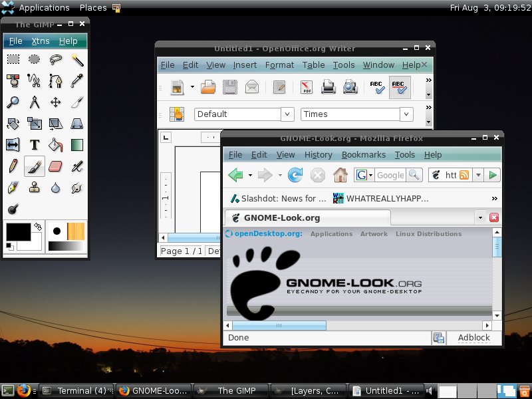The image size is (532, 399).
Task: Expand the New document dropdown arrow
Action: [192, 87]
